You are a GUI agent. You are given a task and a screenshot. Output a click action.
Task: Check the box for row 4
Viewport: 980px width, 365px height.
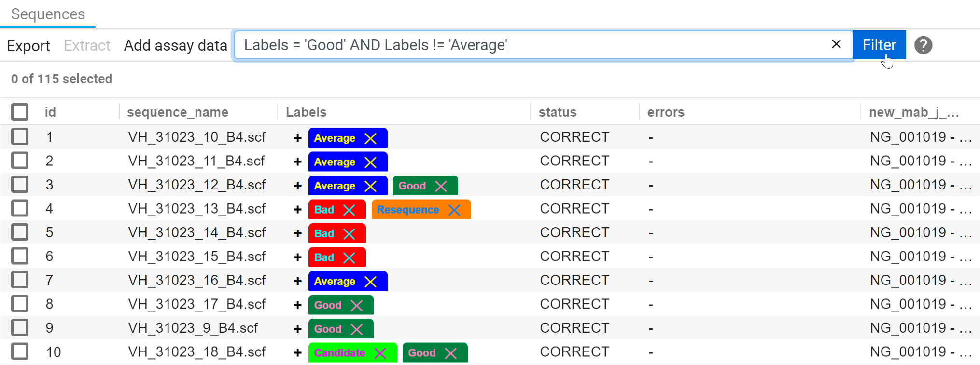20,208
